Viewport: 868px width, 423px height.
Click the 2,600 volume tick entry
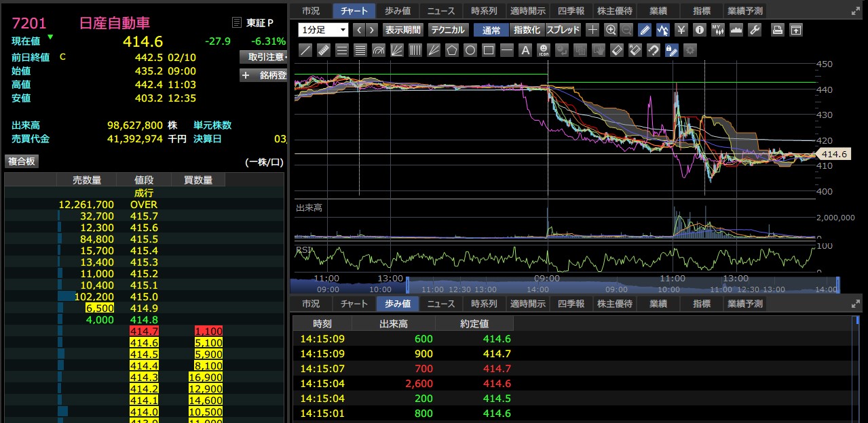419,384
